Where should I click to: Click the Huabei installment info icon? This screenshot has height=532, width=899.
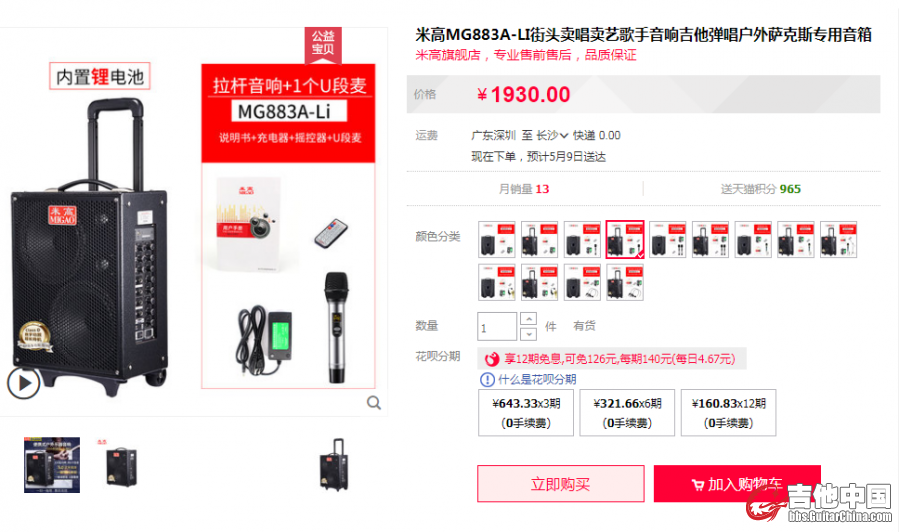pyautogui.click(x=487, y=380)
